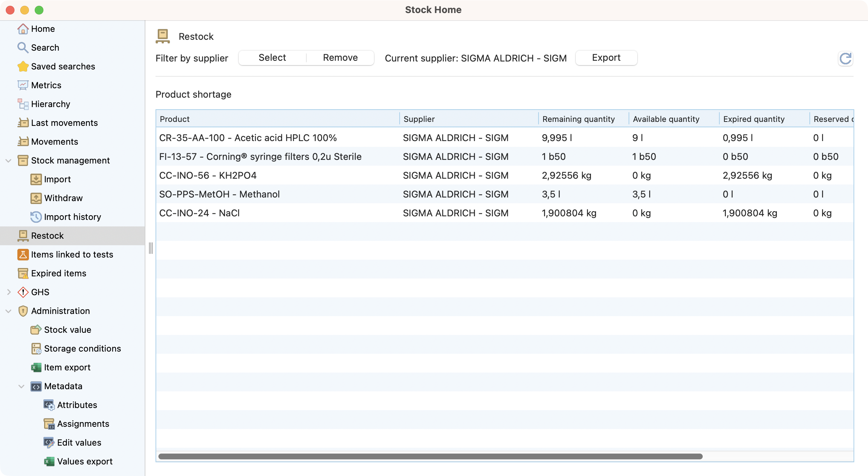Click the Item export Excel icon
This screenshot has width=868, height=476.
(36, 367)
